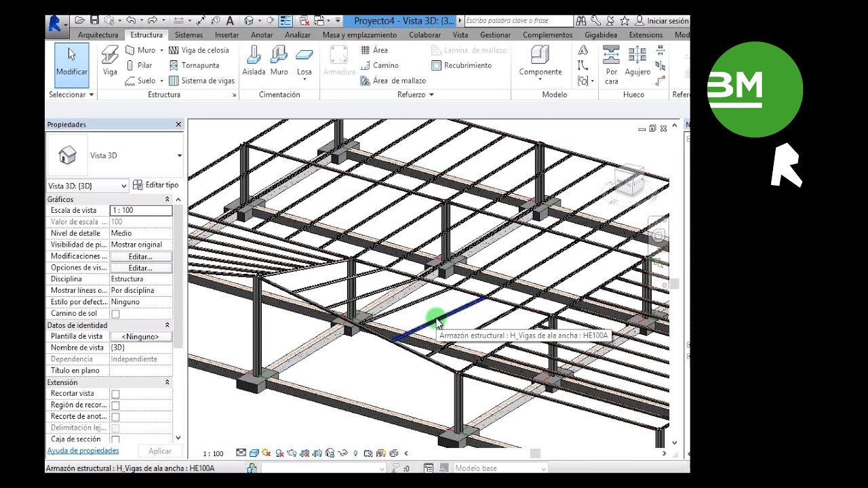Collapse the Gráficos properties group
Viewport: 868px width, 488px height.
tap(167, 199)
